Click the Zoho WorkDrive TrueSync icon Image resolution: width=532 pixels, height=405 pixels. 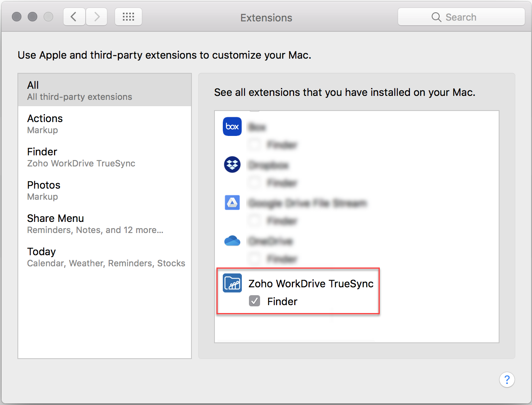(x=232, y=283)
